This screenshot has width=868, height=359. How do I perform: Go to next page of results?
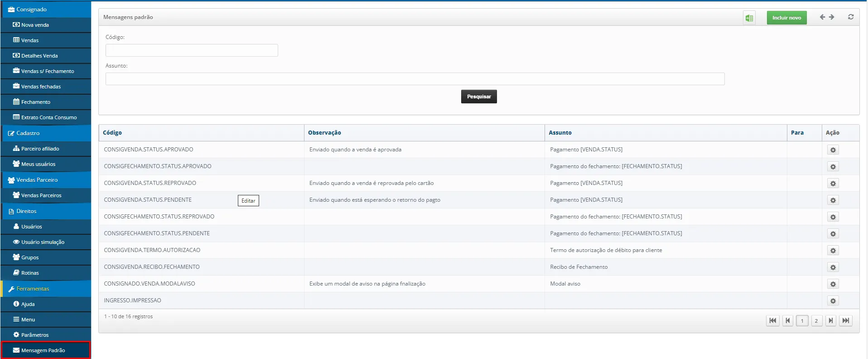pos(831,321)
